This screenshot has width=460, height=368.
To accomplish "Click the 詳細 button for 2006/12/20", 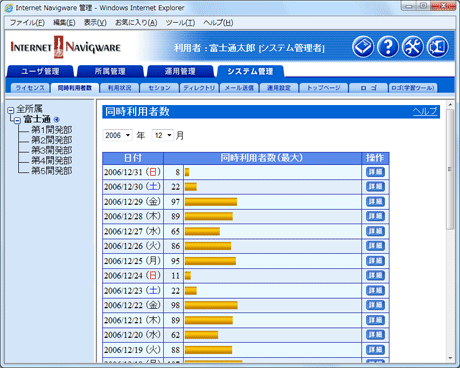I will (x=375, y=335).
